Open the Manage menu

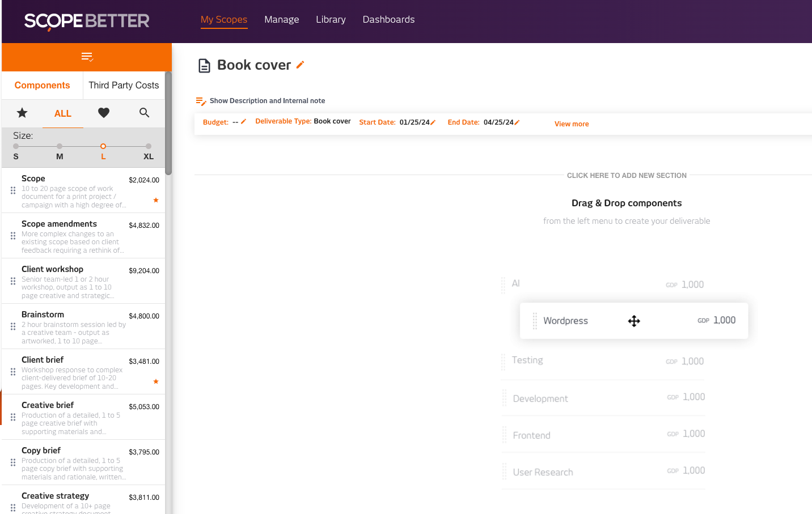[282, 20]
